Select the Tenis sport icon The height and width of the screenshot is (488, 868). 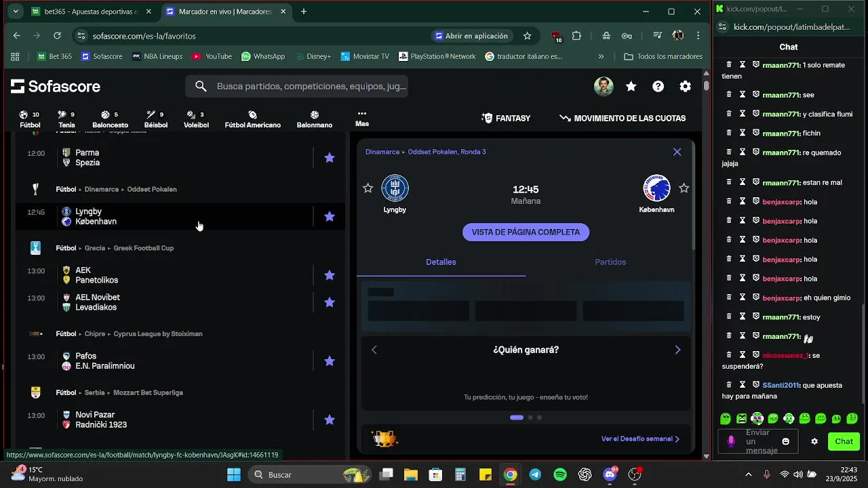(x=66, y=119)
